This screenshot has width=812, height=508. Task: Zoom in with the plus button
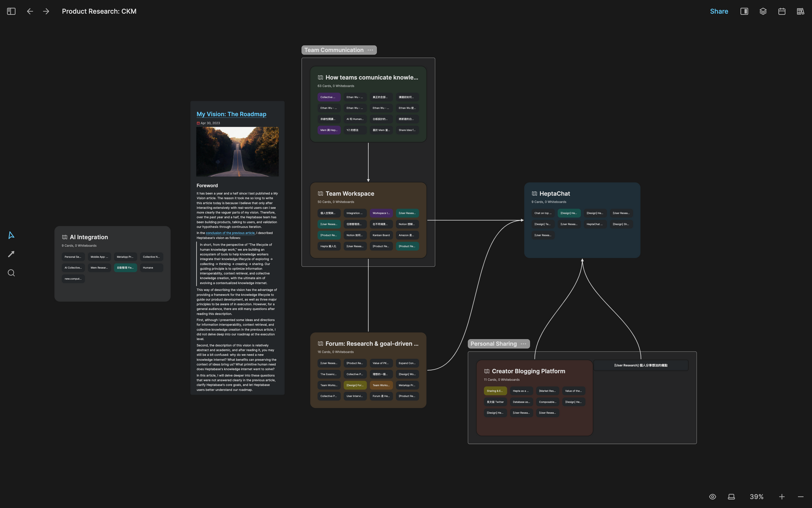tap(782, 497)
